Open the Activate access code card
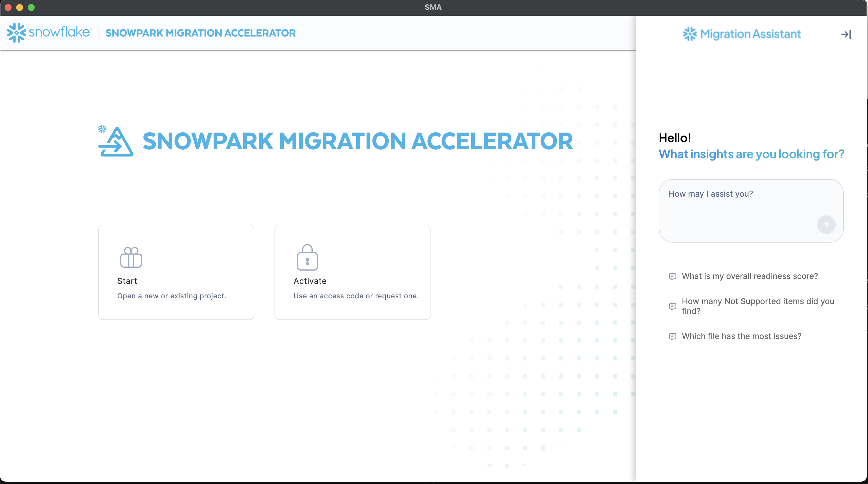The width and height of the screenshot is (868, 484). pos(352,272)
